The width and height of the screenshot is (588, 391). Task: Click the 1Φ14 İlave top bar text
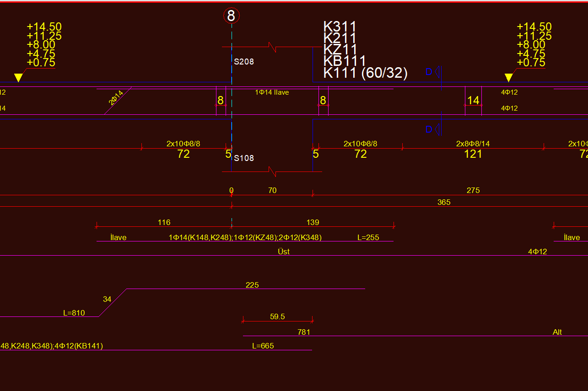pyautogui.click(x=272, y=92)
